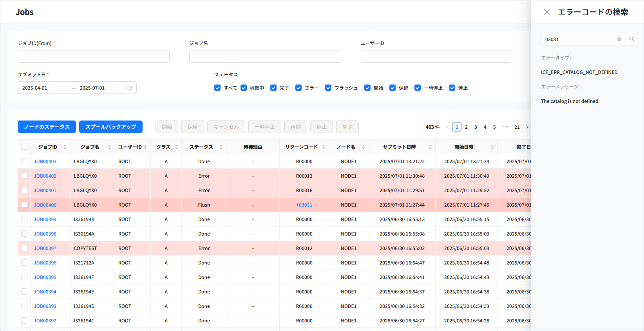
Task: Go to page 2
Action: (x=466, y=127)
